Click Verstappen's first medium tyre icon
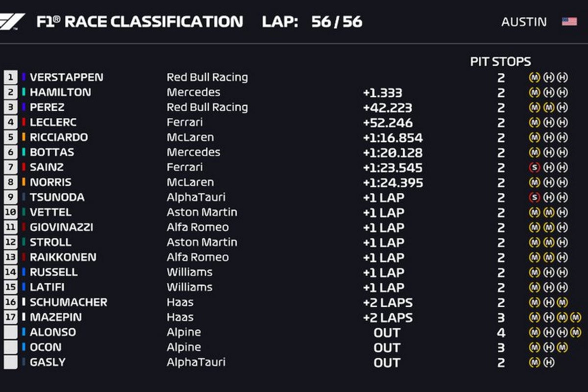The height and width of the screenshot is (392, 588). pos(534,77)
